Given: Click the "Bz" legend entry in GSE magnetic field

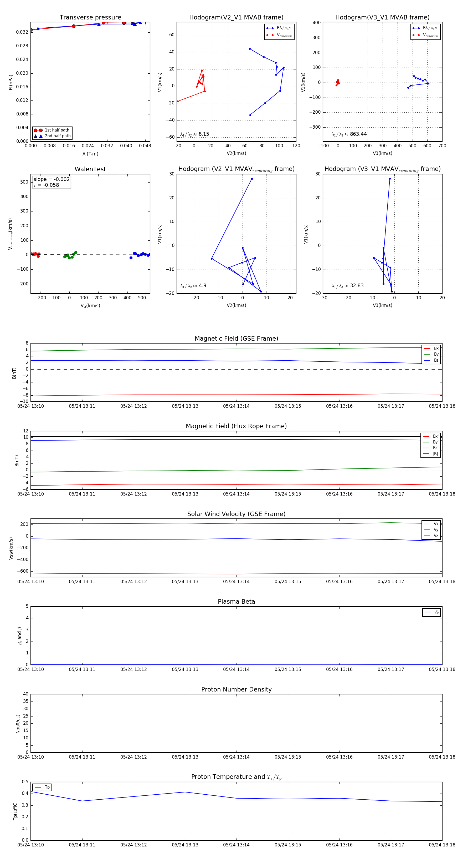Looking at the screenshot, I should coord(431,360).
